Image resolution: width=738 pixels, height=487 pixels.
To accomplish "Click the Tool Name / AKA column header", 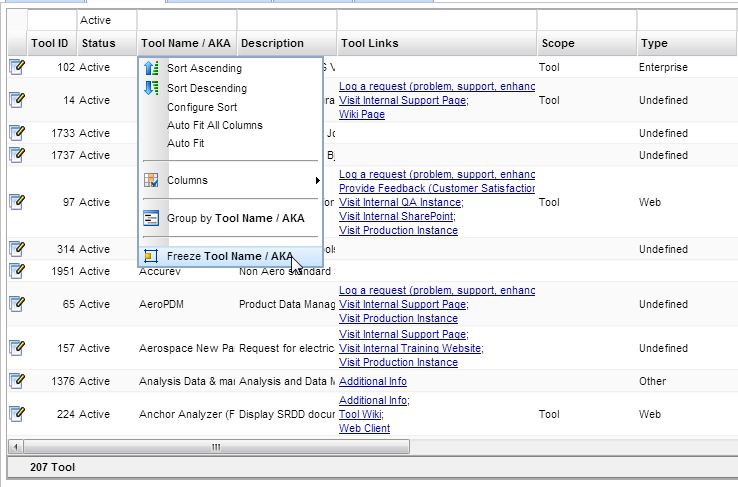I will [186, 43].
